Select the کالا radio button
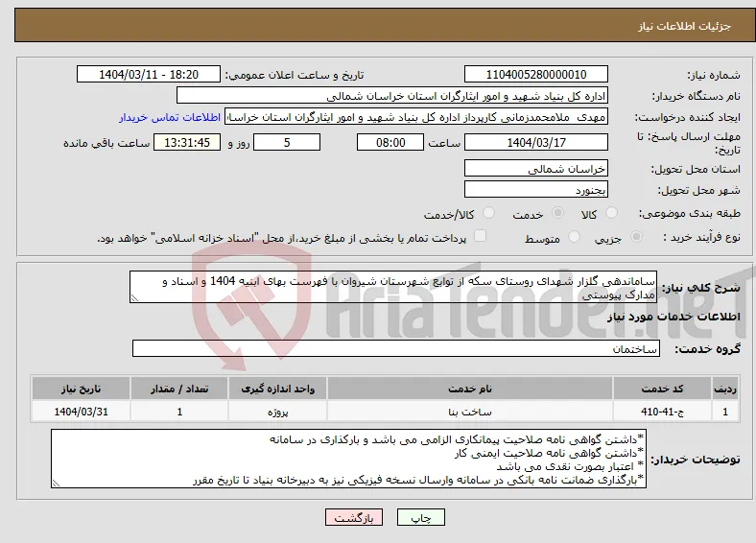This screenshot has width=756, height=543. tap(611, 213)
